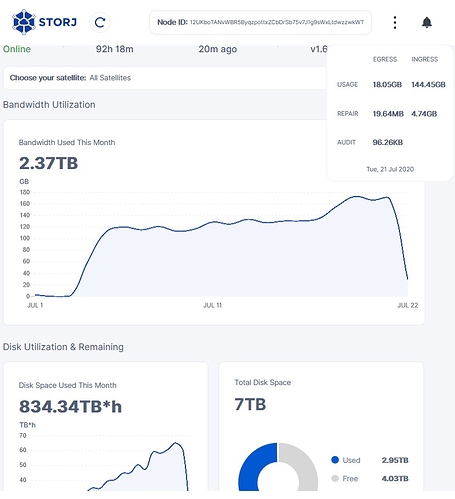Click the 20m ago last contact value
The width and height of the screenshot is (455, 499).
pos(218,49)
